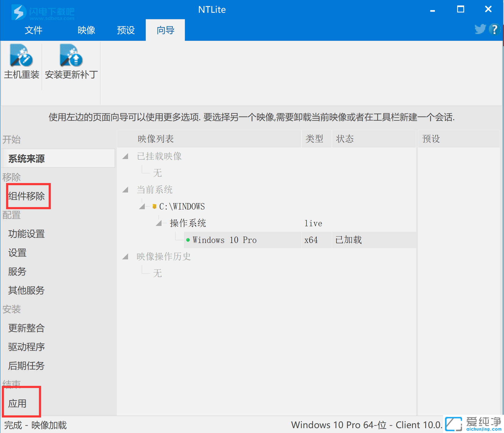Click the green status dot beside Windows 10 Pro
504x433 pixels.
[x=188, y=240]
